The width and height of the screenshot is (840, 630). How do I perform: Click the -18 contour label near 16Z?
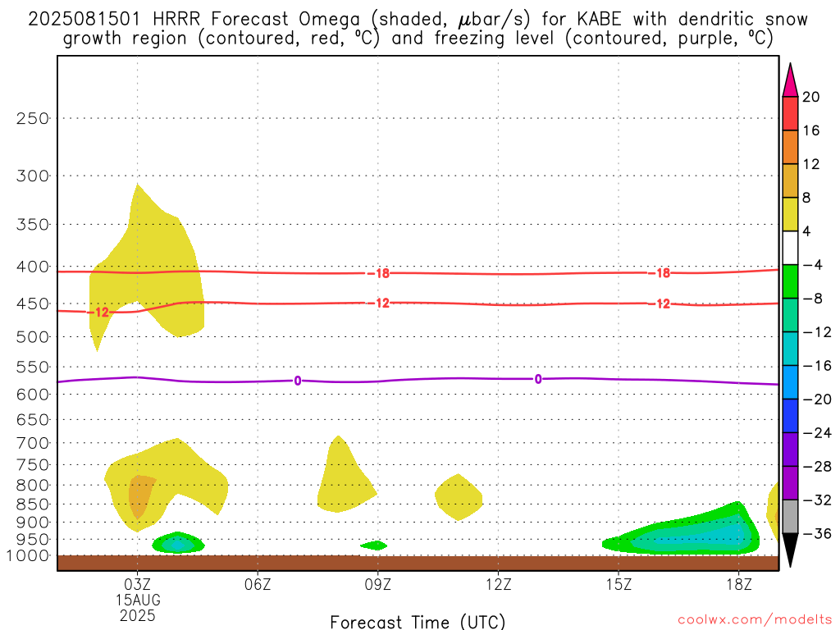click(x=660, y=273)
